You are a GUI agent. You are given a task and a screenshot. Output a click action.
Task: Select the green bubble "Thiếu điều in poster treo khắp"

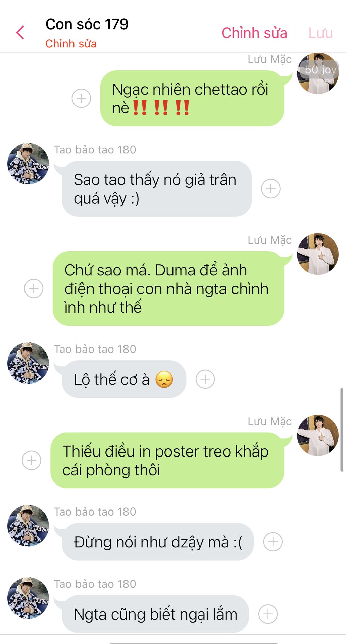(x=167, y=460)
